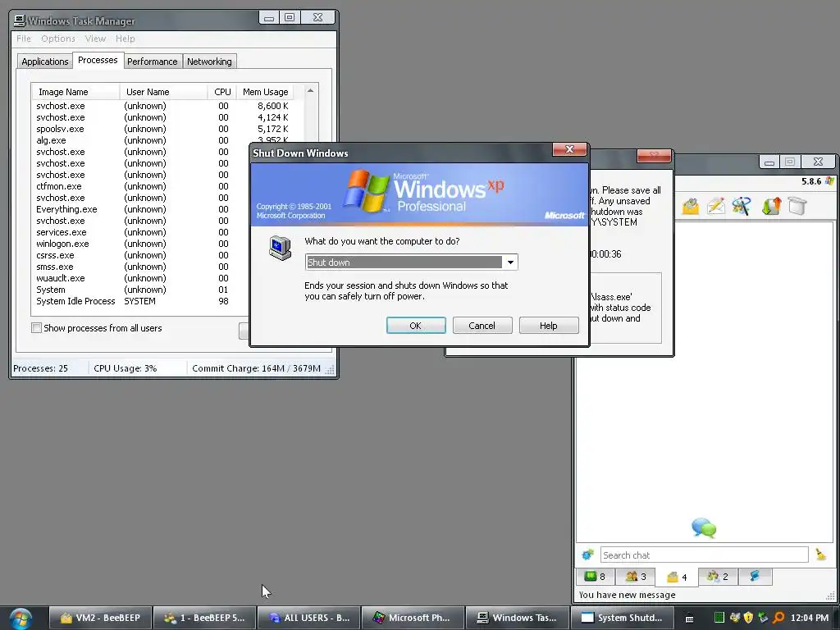The width and height of the screenshot is (840, 630).
Task: Click the Search chat input field
Action: [704, 555]
